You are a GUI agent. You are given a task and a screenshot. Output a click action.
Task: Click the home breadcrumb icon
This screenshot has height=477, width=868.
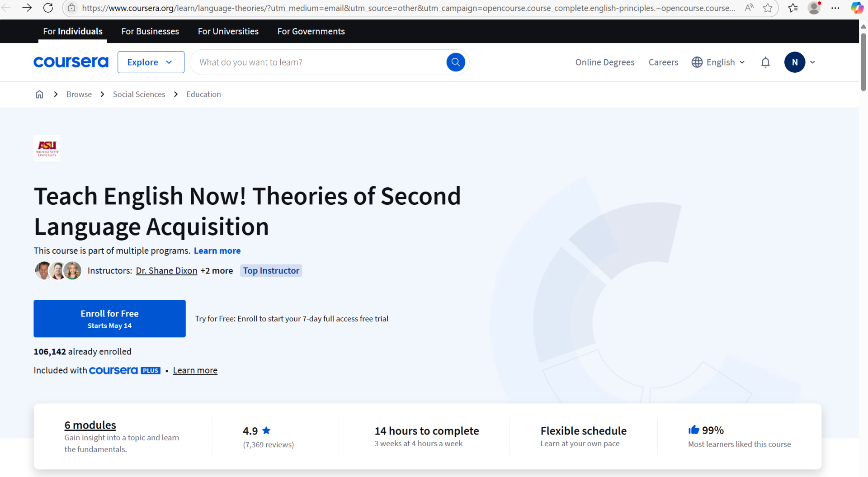39,94
